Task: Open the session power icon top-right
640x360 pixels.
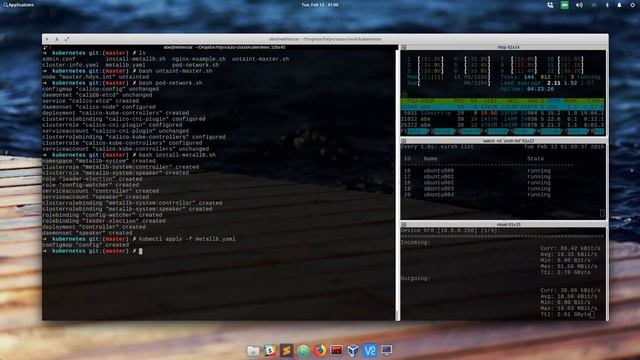Action: 632,5
